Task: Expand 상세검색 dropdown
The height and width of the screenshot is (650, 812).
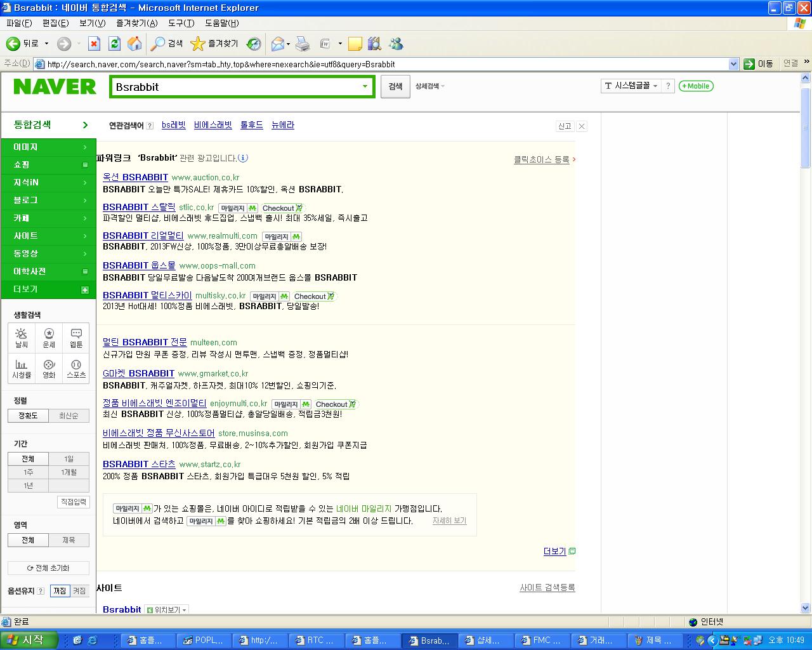Action: click(x=430, y=86)
